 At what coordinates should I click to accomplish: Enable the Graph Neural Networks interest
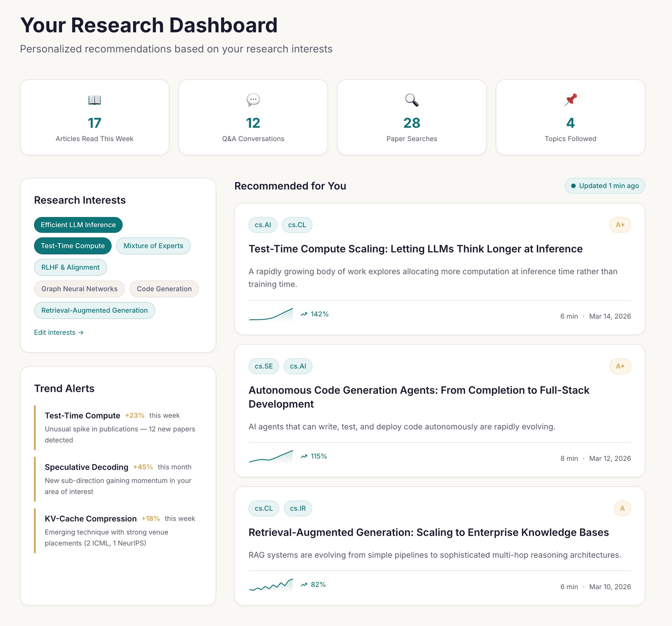(x=79, y=289)
